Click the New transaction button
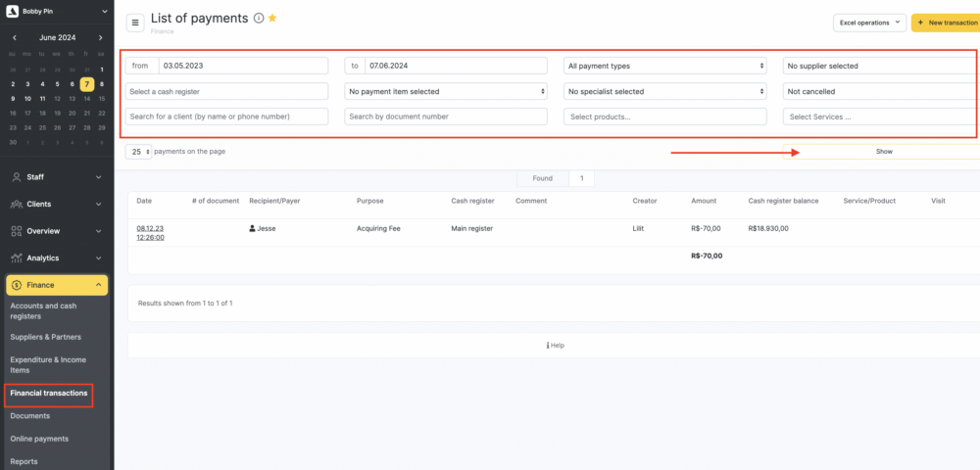980x470 pixels. [946, 23]
